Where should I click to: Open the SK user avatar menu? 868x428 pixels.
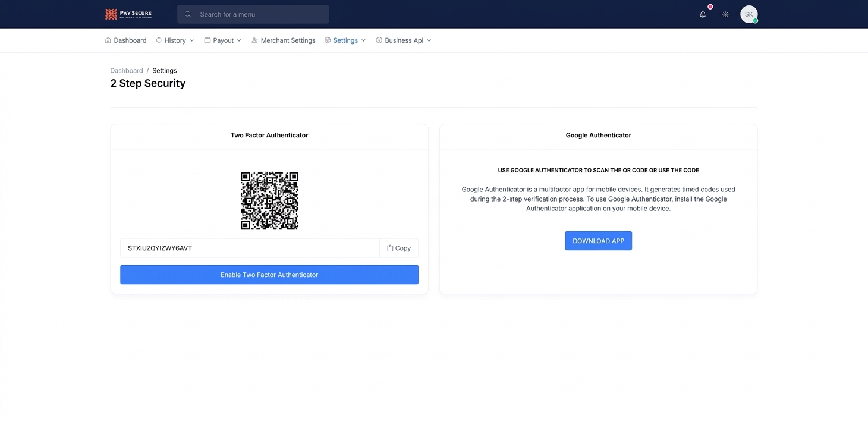[x=749, y=14]
